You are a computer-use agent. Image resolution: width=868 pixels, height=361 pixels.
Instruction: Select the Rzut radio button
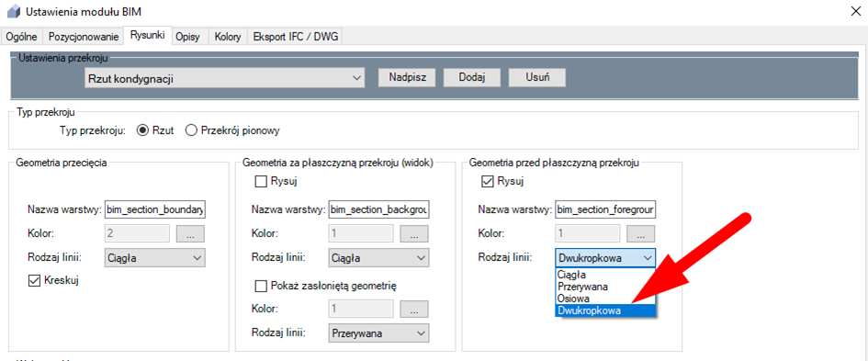pyautogui.click(x=156, y=130)
